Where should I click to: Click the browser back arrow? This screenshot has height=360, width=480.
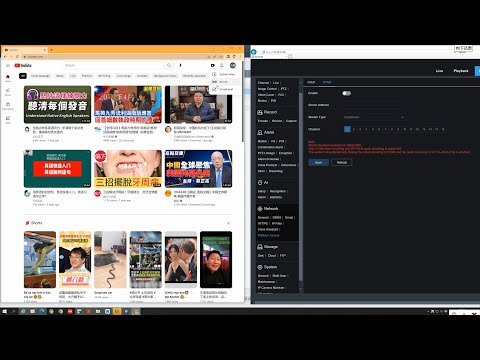(x=6, y=56)
